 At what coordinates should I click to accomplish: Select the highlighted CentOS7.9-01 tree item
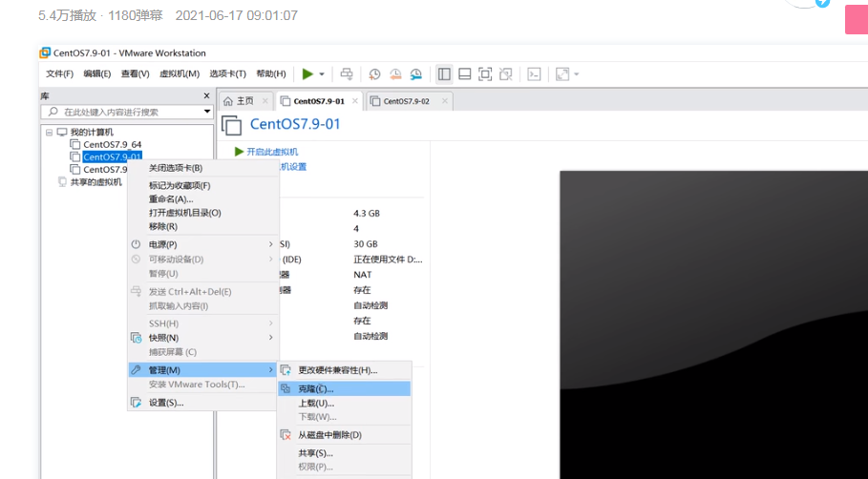(113, 157)
